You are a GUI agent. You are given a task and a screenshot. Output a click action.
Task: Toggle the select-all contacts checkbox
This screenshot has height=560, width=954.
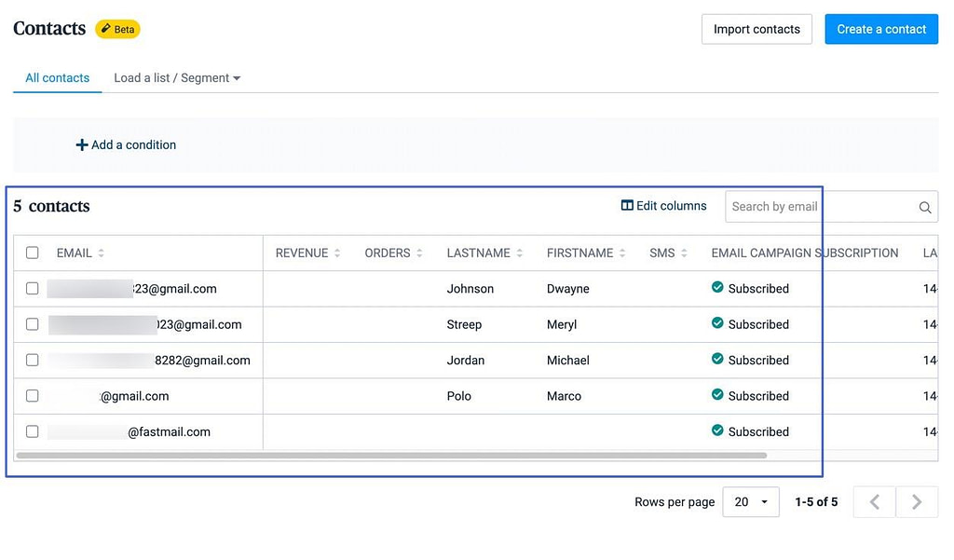click(33, 253)
